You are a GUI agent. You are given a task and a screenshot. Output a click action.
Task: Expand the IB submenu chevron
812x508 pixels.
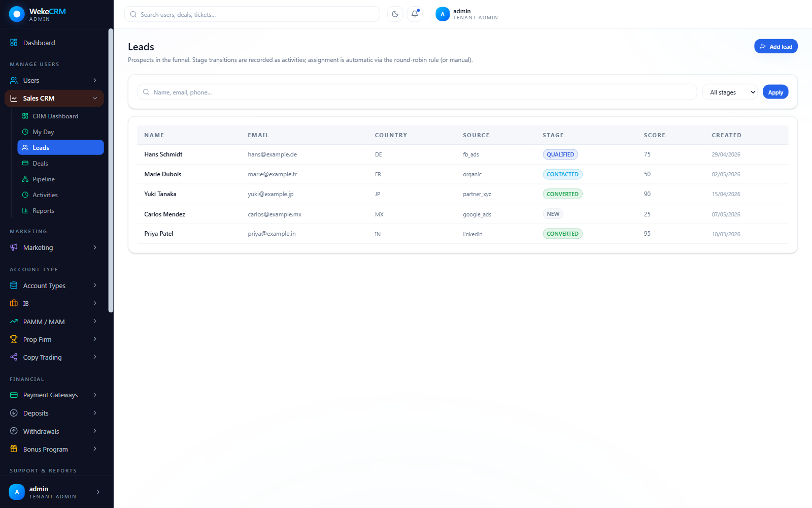95,303
